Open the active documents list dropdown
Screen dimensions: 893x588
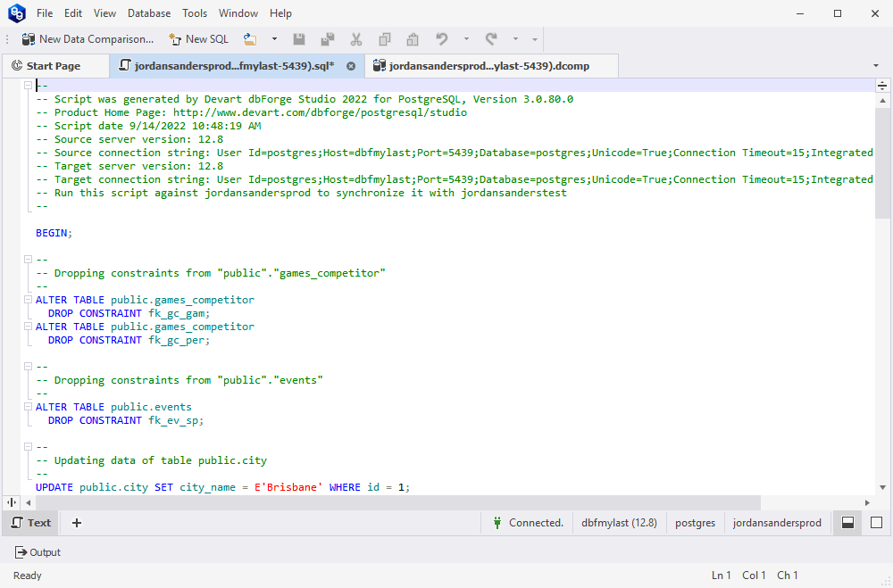(876, 66)
